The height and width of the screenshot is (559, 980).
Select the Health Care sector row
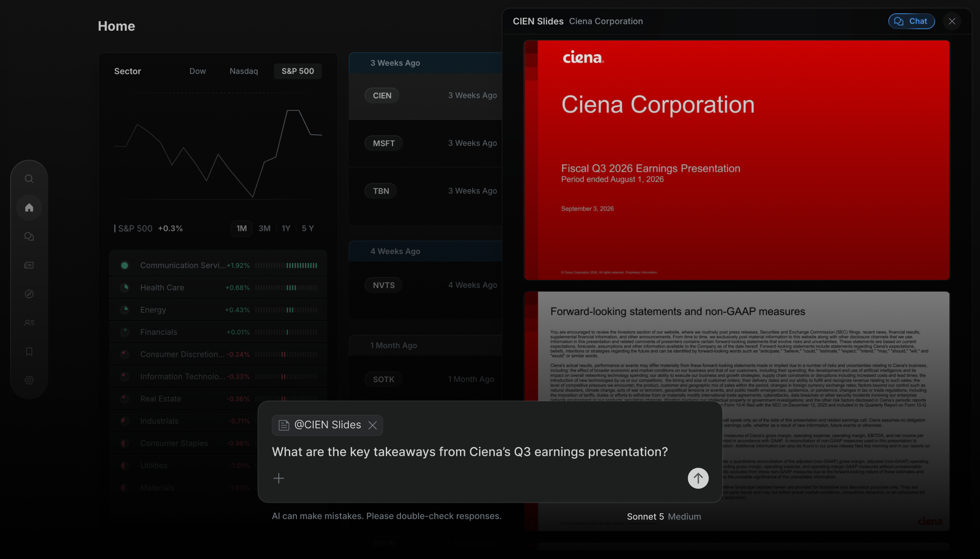(218, 288)
